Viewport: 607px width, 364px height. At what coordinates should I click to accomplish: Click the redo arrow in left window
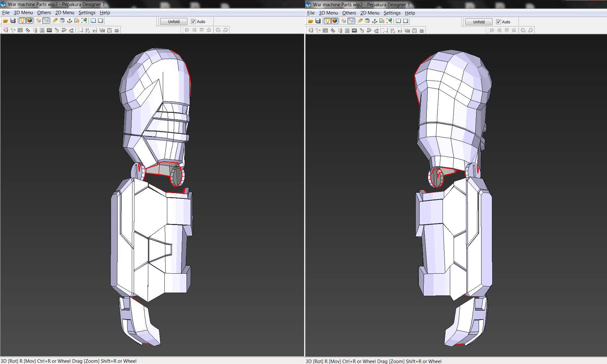pyautogui.click(x=71, y=30)
